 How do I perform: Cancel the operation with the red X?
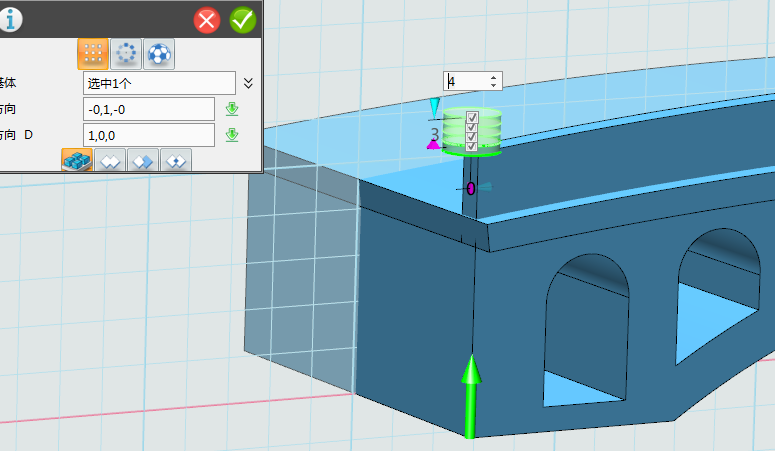208,19
